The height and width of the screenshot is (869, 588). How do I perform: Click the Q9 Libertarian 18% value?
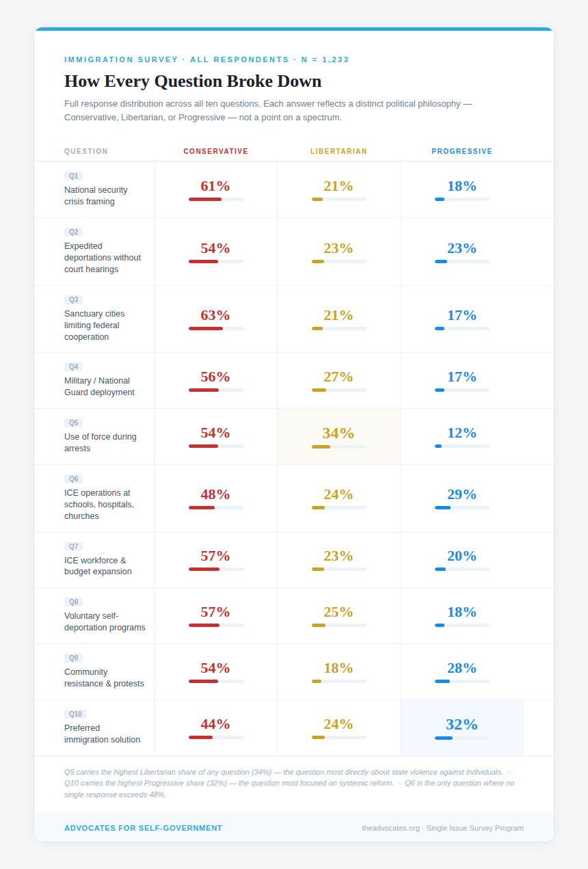pos(338,668)
